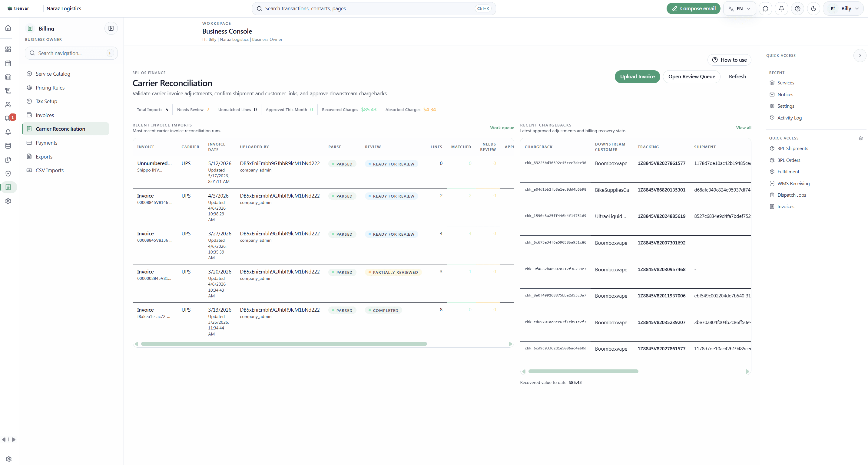
Task: Click the Refresh button
Action: [737, 77]
